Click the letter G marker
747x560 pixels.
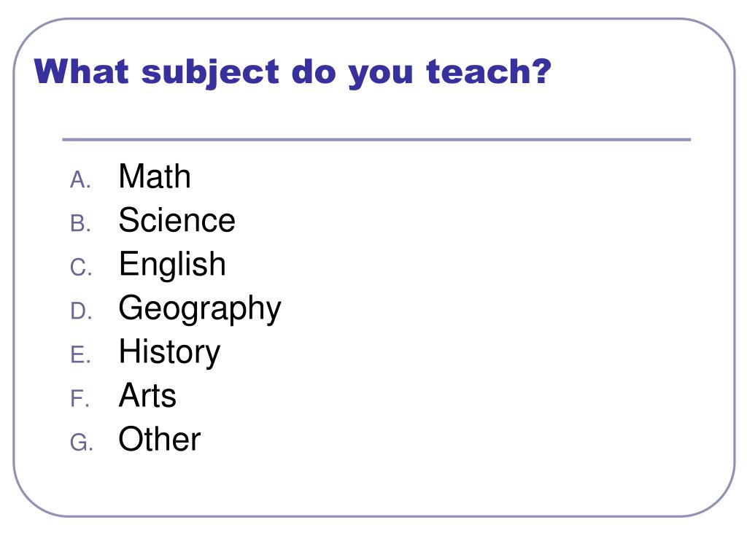(81, 443)
